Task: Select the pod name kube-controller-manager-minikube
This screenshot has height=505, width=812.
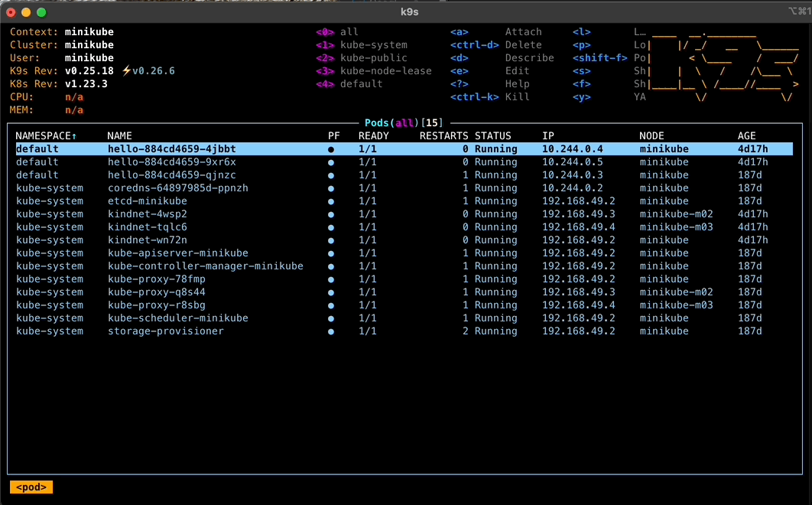Action: (206, 266)
